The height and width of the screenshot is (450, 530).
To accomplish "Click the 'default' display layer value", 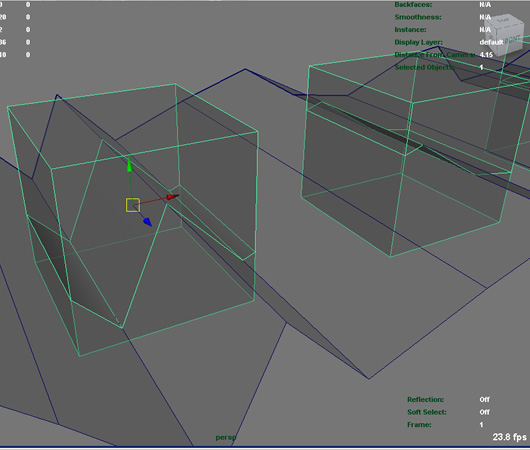I will [491, 42].
